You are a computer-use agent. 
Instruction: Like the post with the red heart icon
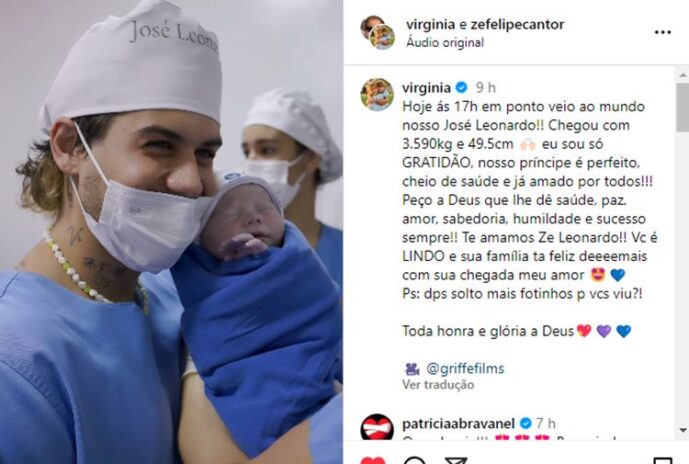[373, 460]
